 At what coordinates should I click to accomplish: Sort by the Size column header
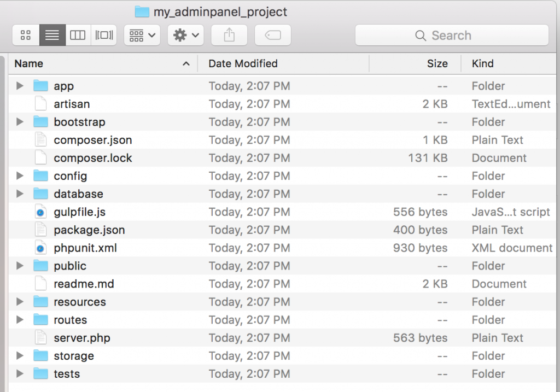[415, 63]
